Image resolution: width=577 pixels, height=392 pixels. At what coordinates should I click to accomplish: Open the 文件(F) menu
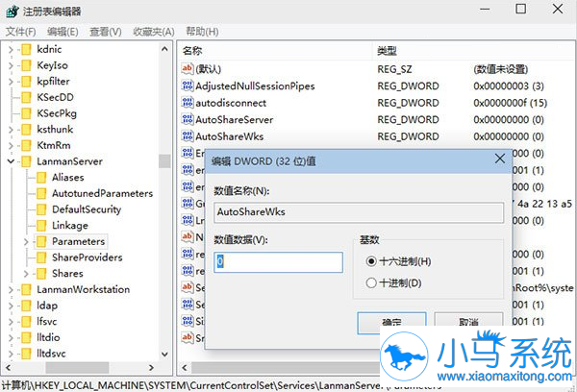20,32
